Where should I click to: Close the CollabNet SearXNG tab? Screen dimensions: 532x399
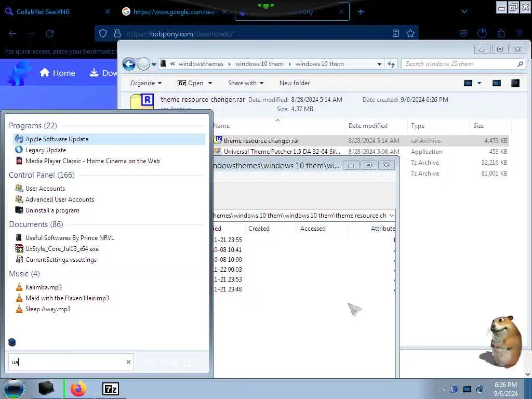(108, 11)
